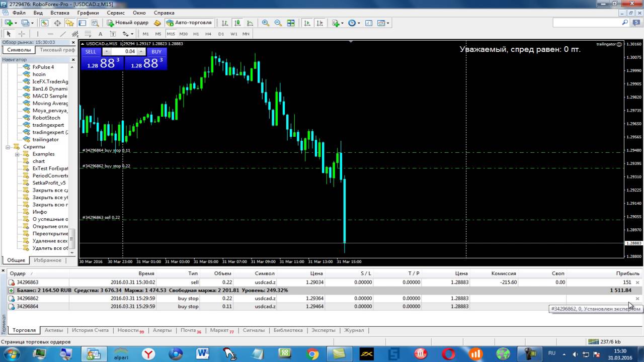Image resolution: width=644 pixels, height=362 pixels.
Task: Switch to H4 timeframe
Action: 208,34
